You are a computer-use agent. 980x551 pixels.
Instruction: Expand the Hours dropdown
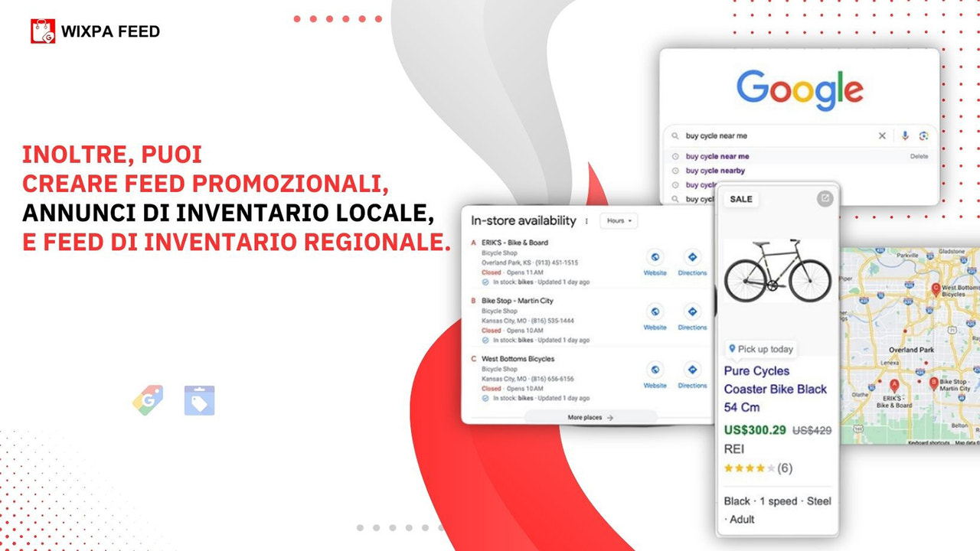(x=619, y=220)
